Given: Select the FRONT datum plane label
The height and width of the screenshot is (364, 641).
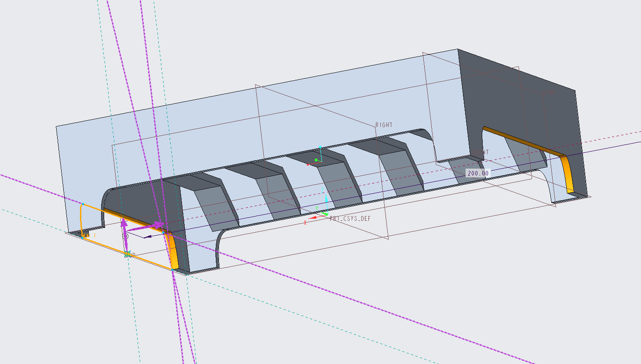Looking at the screenshot, I should click(x=480, y=152).
